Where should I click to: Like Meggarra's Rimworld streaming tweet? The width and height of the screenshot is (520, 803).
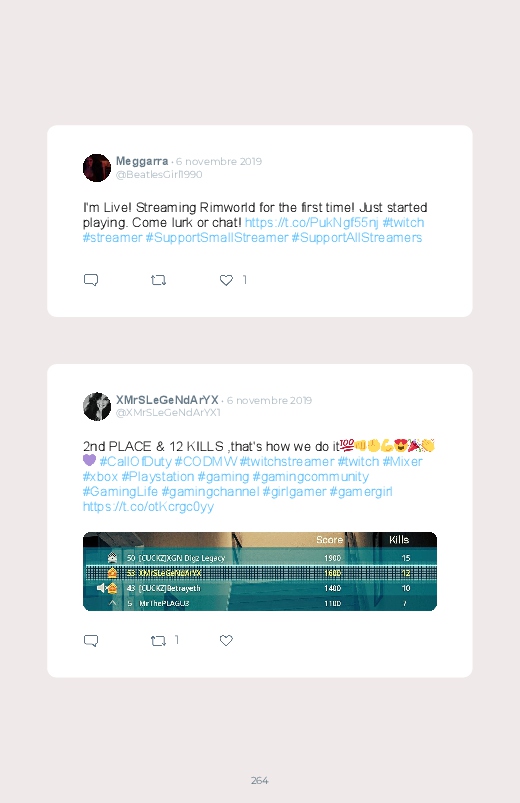coord(226,280)
